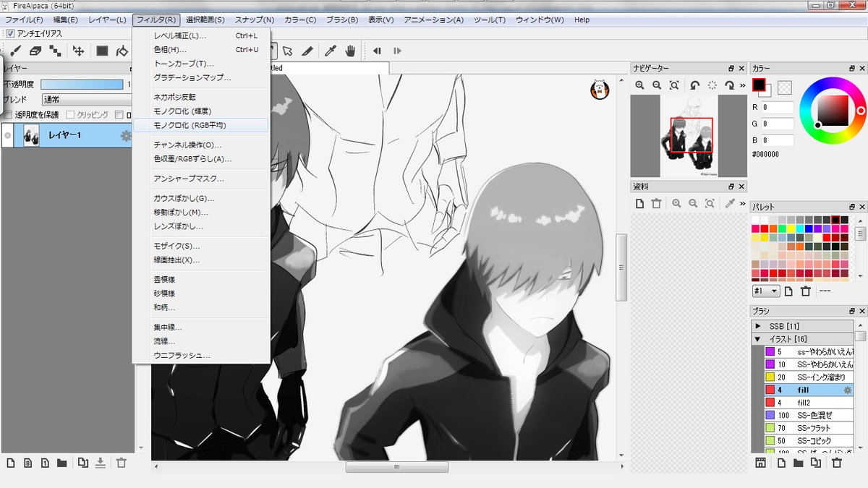Fit canvas to view in Navigator
The image size is (868, 488).
674,85
